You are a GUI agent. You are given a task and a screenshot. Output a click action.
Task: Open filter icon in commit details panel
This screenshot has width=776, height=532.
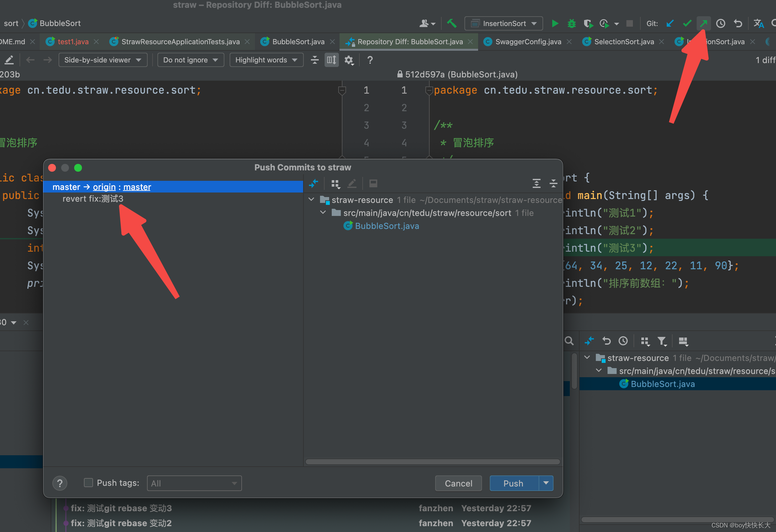[662, 341]
